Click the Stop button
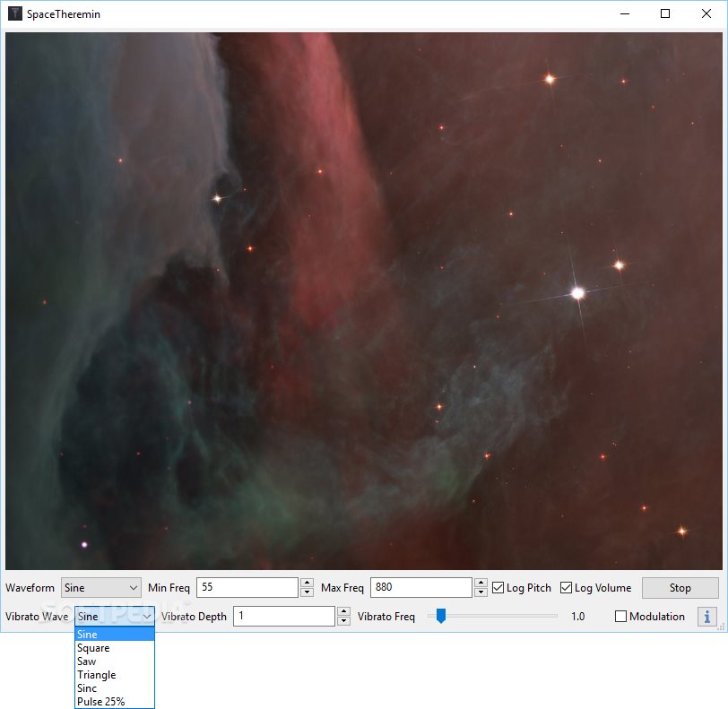Viewport: 728px width, 709px height. (x=680, y=588)
